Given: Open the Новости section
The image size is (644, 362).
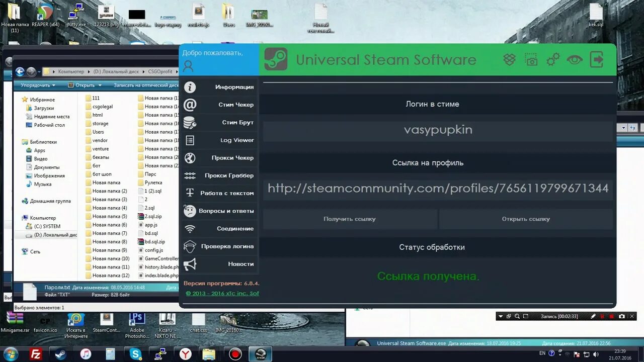Looking at the screenshot, I should pyautogui.click(x=240, y=264).
